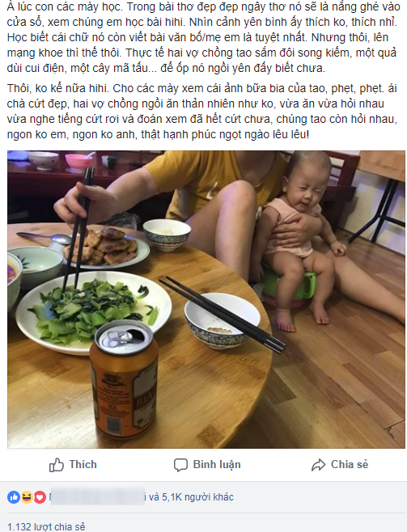Open the red heart love reaction icon
This screenshot has height=532, width=407.
40,497
